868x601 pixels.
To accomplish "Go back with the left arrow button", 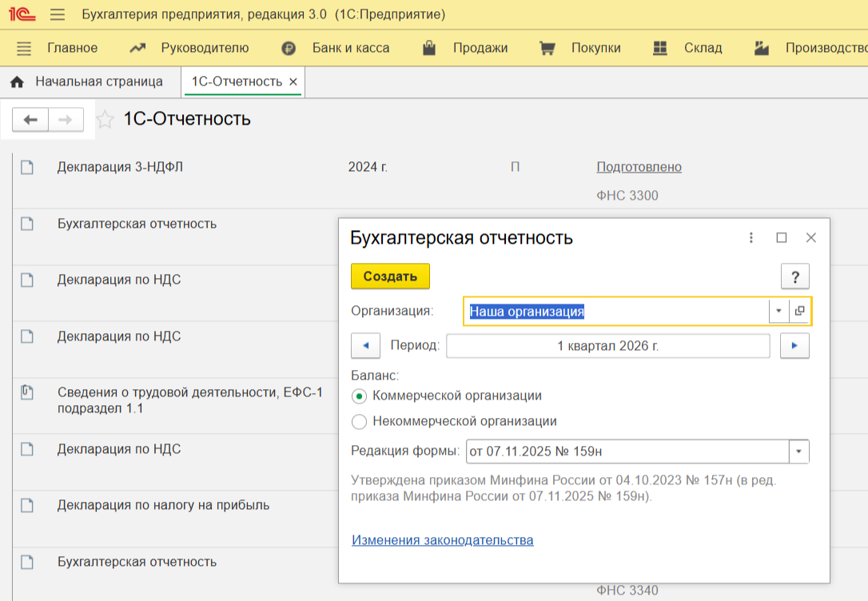I will pyautogui.click(x=30, y=120).
